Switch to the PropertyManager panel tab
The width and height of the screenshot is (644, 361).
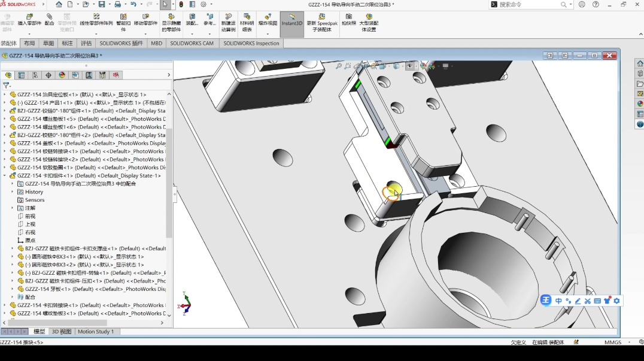22,75
